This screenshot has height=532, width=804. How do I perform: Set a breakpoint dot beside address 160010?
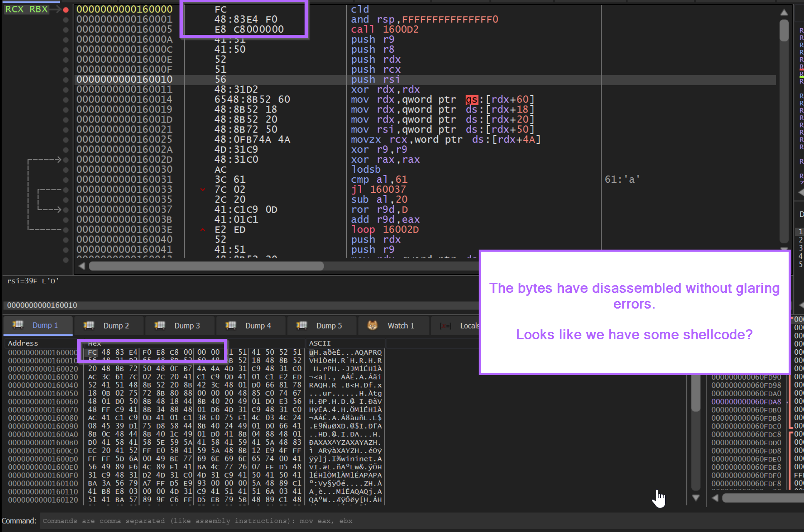point(65,79)
